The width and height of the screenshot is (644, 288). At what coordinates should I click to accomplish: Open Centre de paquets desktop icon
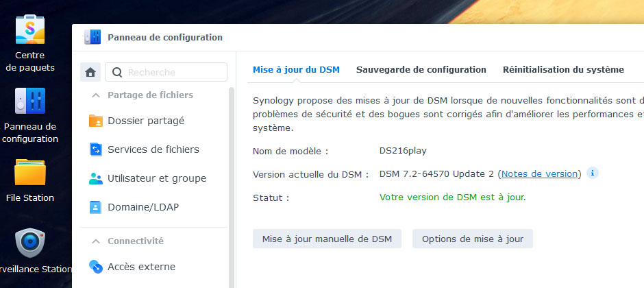[x=30, y=29]
